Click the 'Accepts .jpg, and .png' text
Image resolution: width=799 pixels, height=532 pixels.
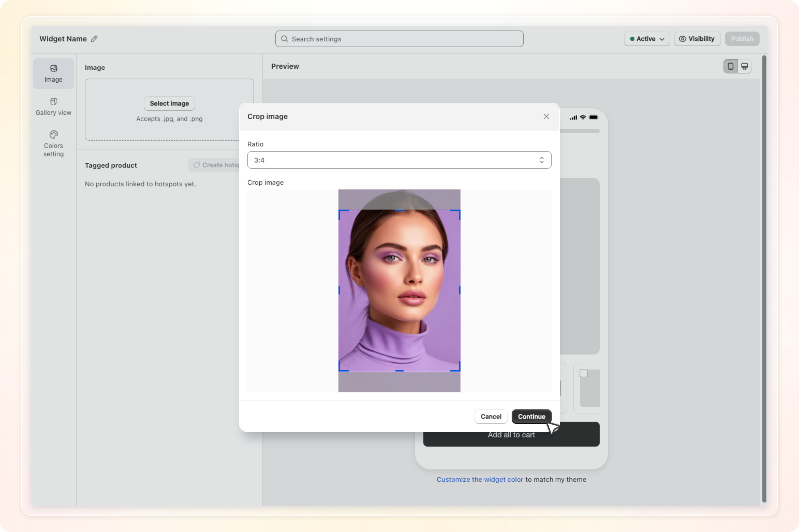(169, 119)
